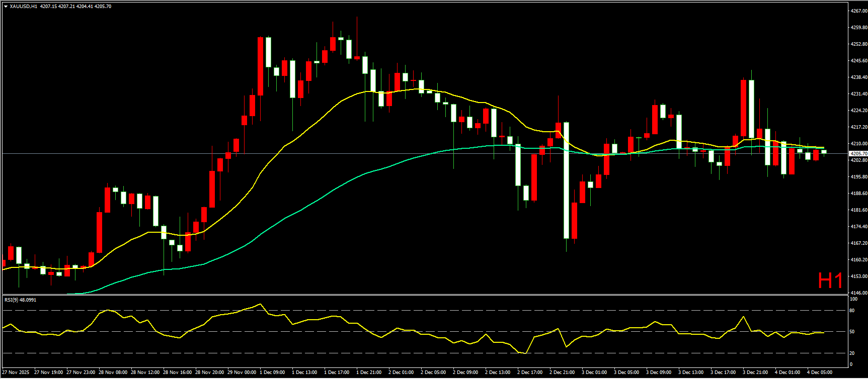The width and height of the screenshot is (868, 379).
Task: Click the 3 Dec 09:00 time label
Action: coord(659,372)
